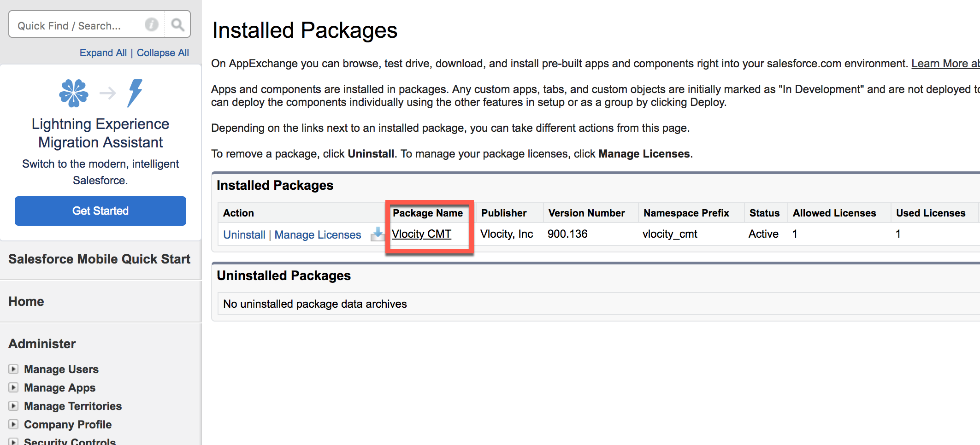
Task: Click the Package Name column header
Action: coord(428,213)
